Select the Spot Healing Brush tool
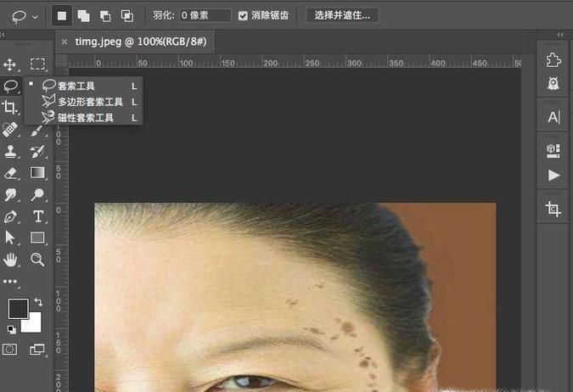The height and width of the screenshot is (392, 573). click(x=10, y=129)
